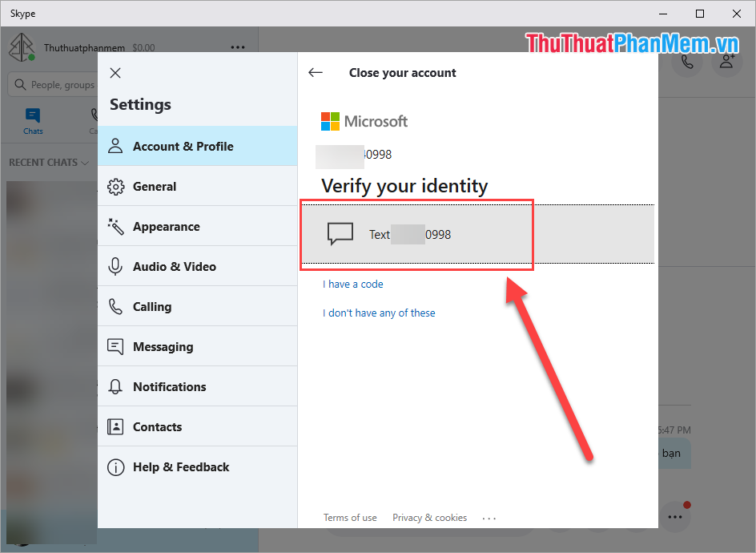Open the Calling settings icon
Screen dimensions: 756x553
tap(115, 306)
